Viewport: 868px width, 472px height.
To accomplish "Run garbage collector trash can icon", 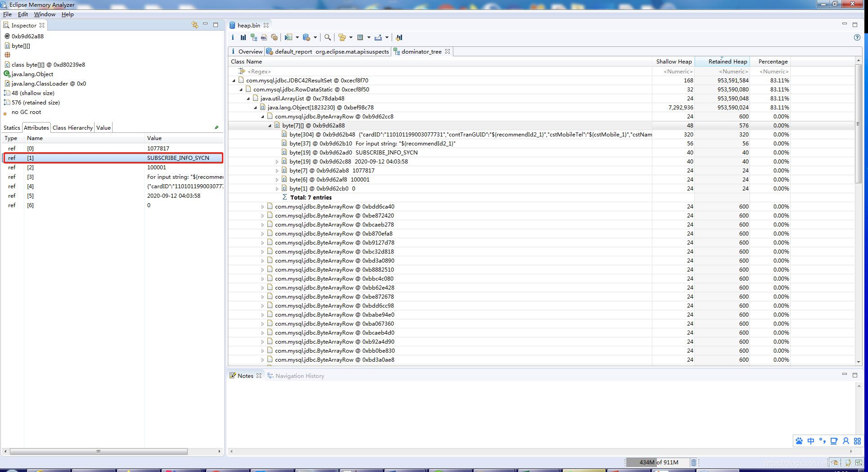I will pyautogui.click(x=694, y=462).
